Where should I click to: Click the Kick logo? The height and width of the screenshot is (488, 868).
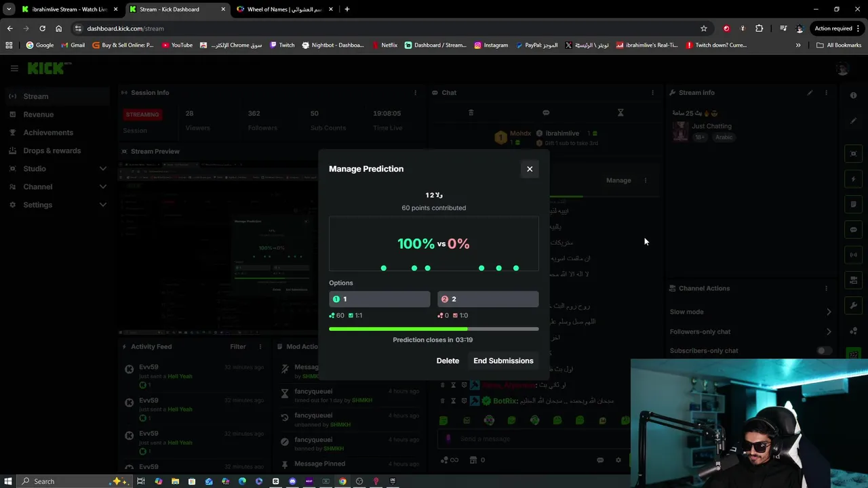pyautogui.click(x=49, y=68)
